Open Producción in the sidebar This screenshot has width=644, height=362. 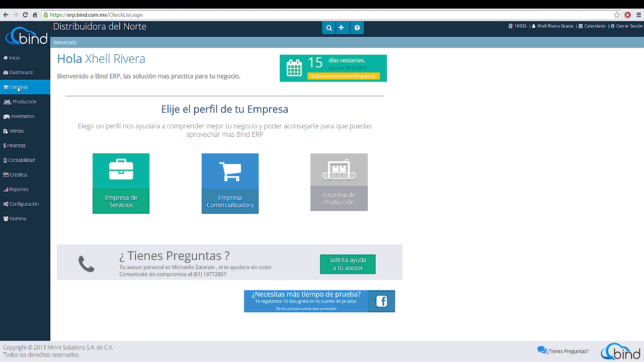[25, 102]
